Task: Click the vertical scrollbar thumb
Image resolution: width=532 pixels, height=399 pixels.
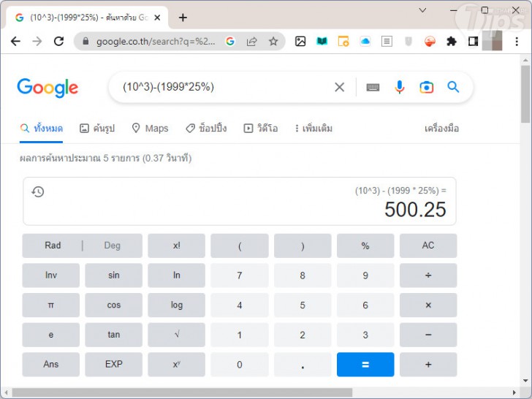Action: 525,94
